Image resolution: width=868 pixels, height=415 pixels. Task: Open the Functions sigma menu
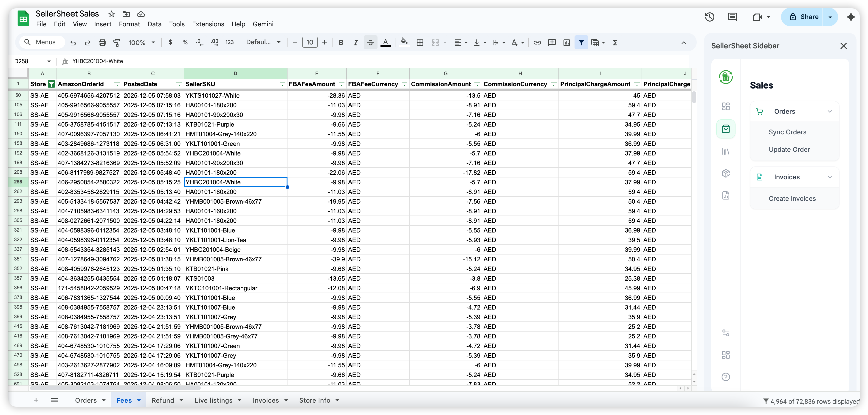[615, 42]
